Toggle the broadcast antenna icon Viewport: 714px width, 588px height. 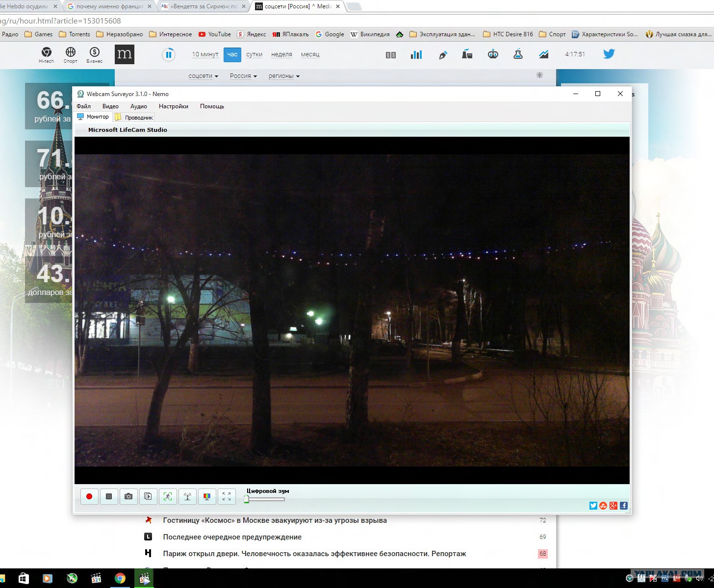[x=187, y=496]
